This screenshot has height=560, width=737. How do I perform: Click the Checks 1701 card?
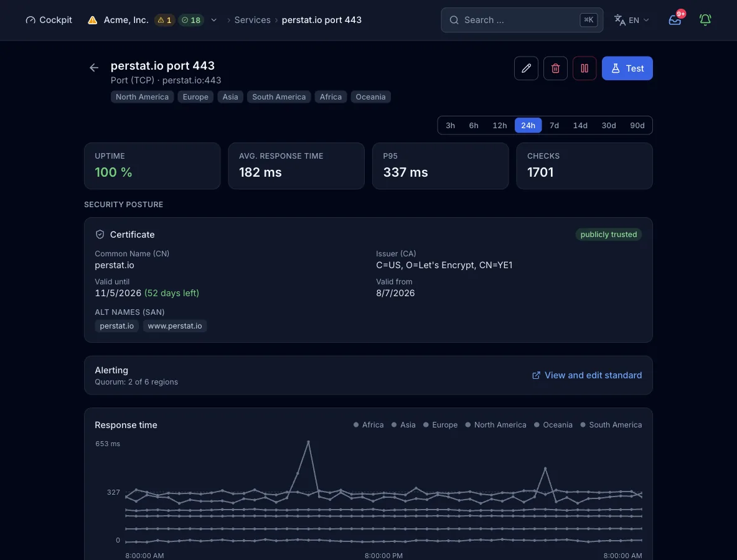(584, 166)
